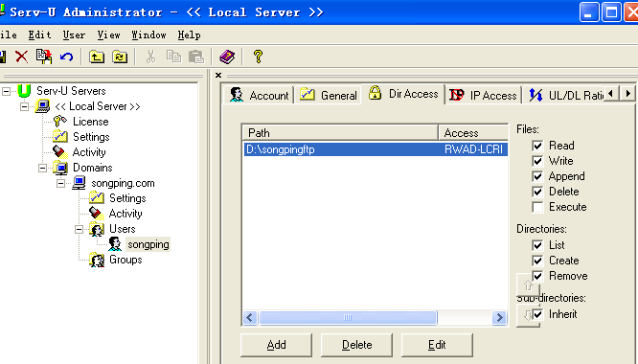Click the Edit button below the path list
This screenshot has width=638, height=364.
click(437, 345)
